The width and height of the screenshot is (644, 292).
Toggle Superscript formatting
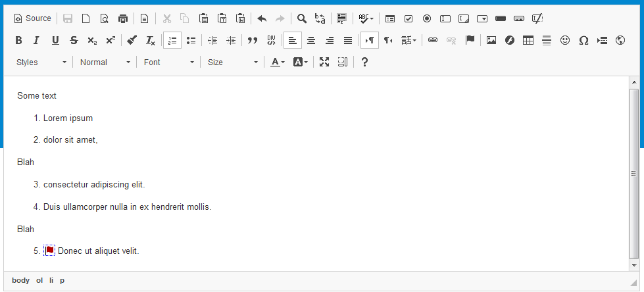tap(111, 40)
